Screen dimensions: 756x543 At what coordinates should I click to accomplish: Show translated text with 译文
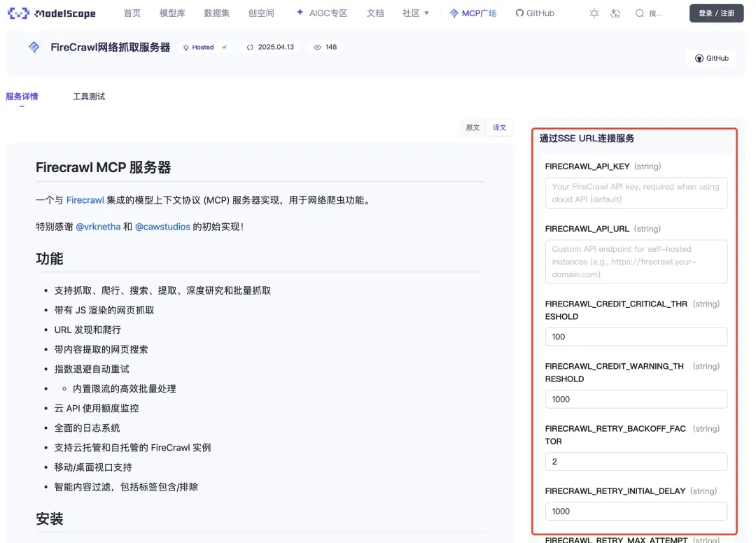[x=500, y=127]
